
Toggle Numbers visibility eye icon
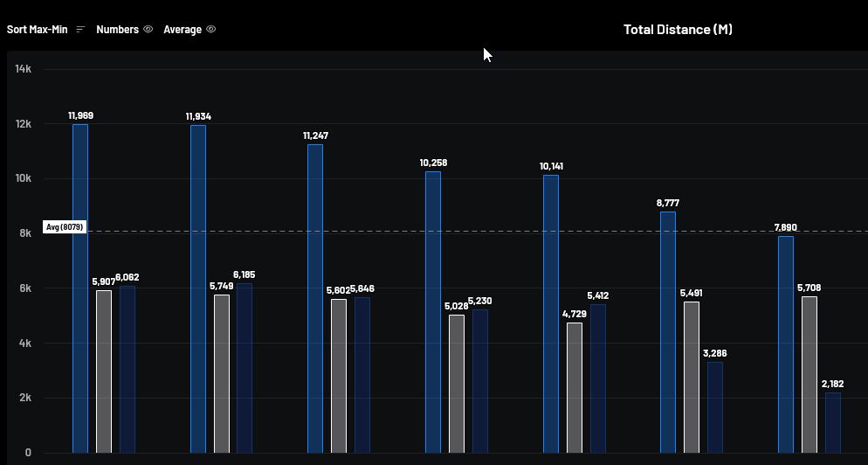(148, 30)
